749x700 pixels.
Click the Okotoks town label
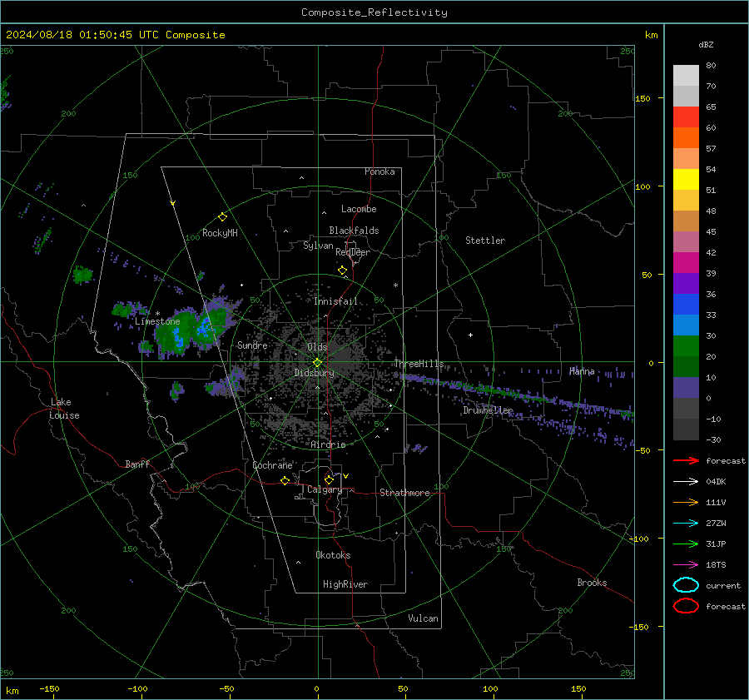click(333, 555)
